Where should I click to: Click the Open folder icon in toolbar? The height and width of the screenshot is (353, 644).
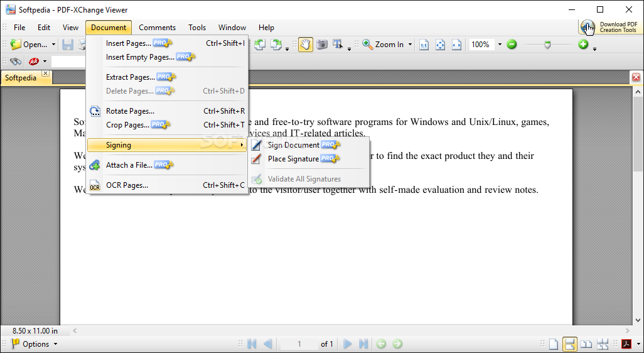tap(16, 45)
